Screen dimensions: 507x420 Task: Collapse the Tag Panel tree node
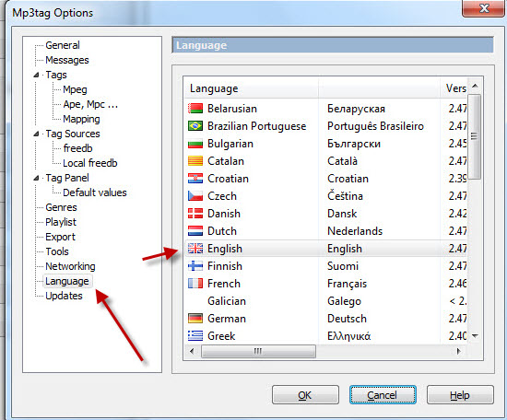tap(36, 178)
